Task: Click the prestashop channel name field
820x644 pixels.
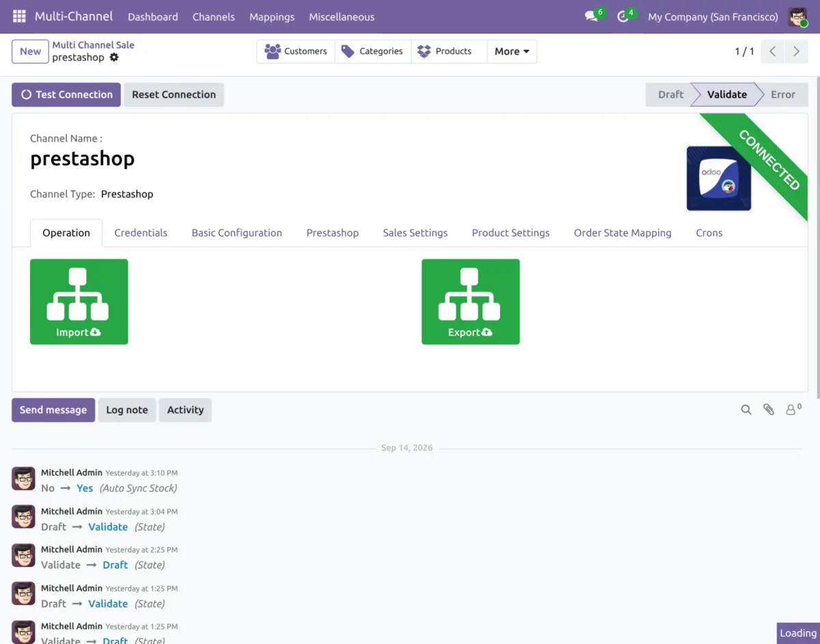Action: (82, 159)
